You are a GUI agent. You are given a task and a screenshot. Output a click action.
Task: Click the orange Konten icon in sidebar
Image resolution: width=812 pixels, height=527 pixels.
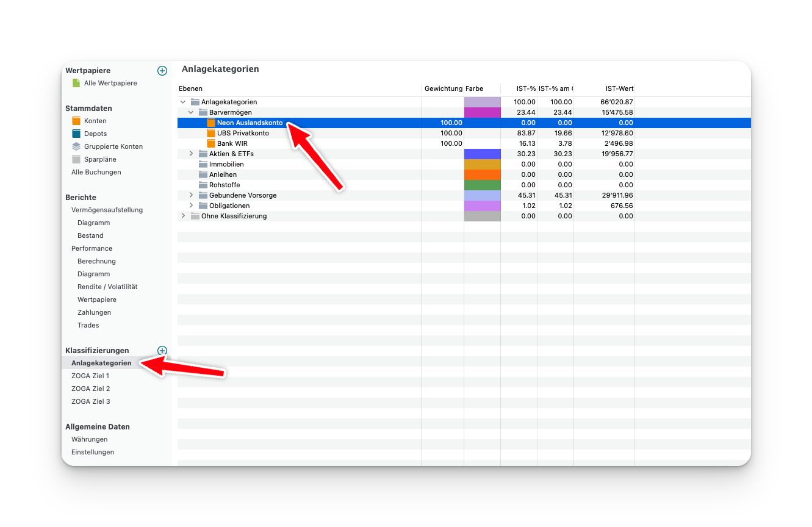pyautogui.click(x=76, y=121)
